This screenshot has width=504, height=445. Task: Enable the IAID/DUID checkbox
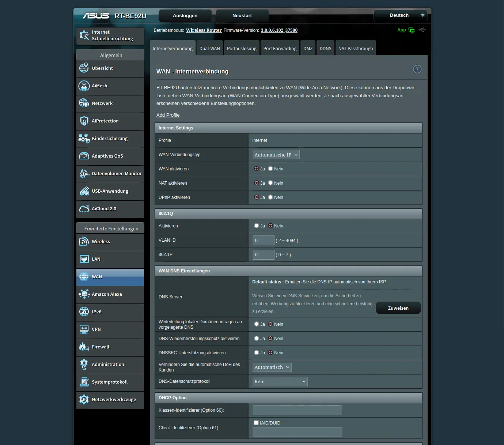[x=256, y=423]
